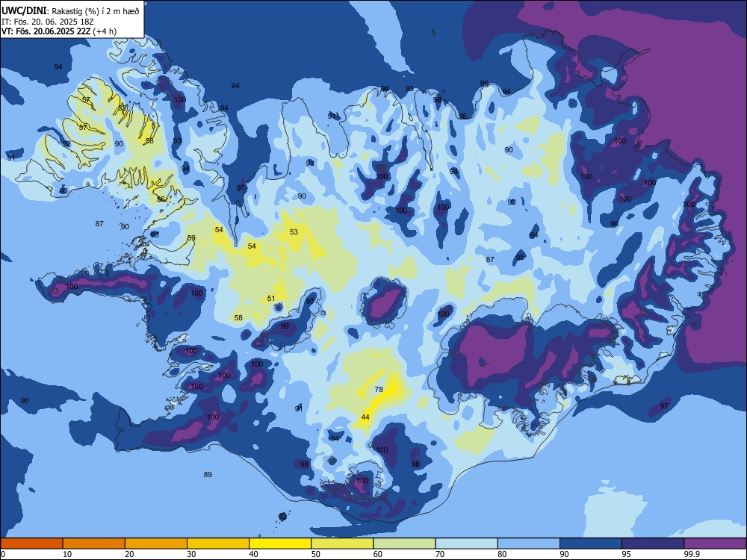
Task: Click the 'UWC/DINI: Rakastig (%) í 2 m hæð' title
Action: [70, 11]
